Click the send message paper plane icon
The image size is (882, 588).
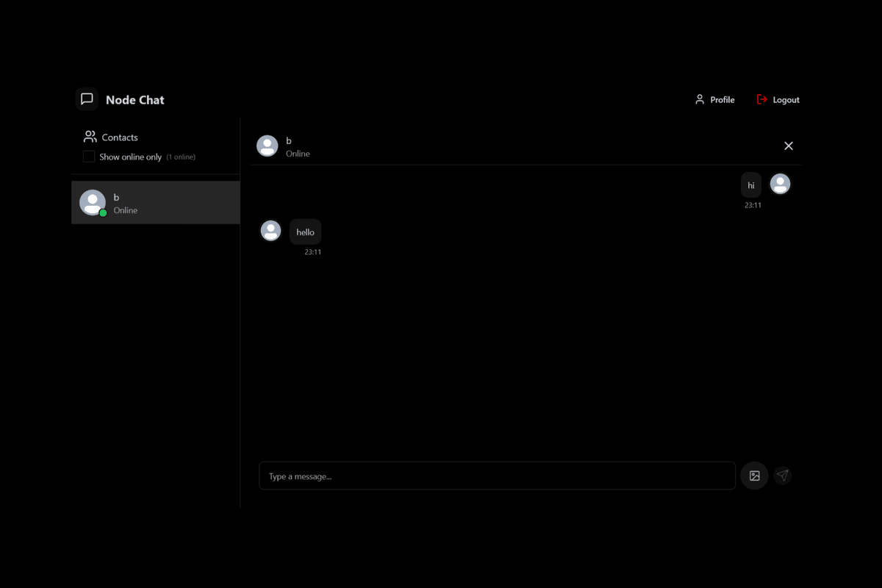click(x=782, y=475)
